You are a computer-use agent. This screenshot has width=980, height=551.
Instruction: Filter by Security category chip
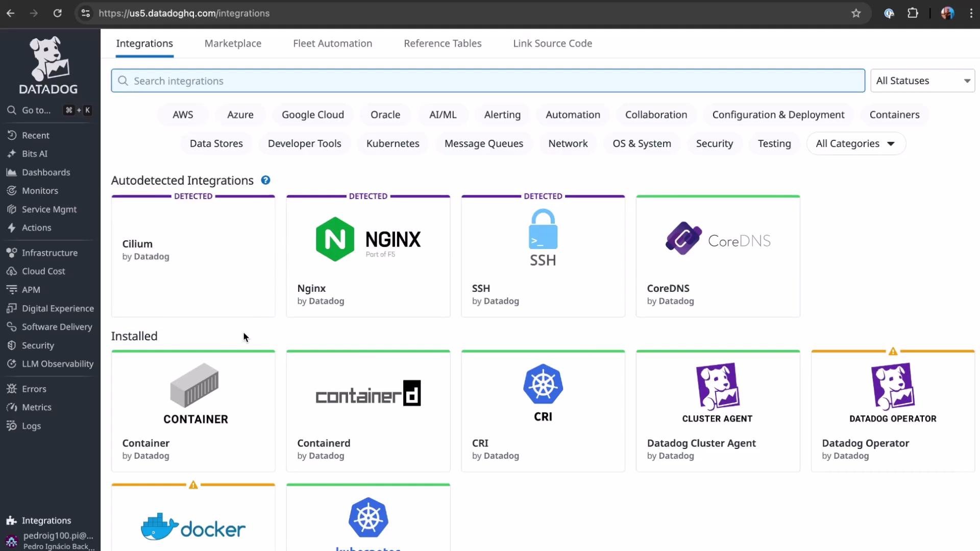pos(714,143)
